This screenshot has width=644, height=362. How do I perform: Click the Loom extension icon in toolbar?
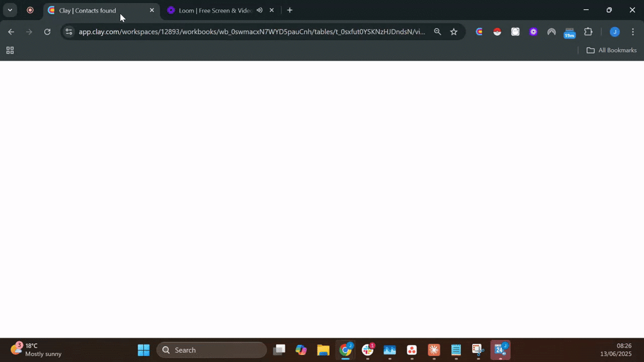[x=533, y=32]
